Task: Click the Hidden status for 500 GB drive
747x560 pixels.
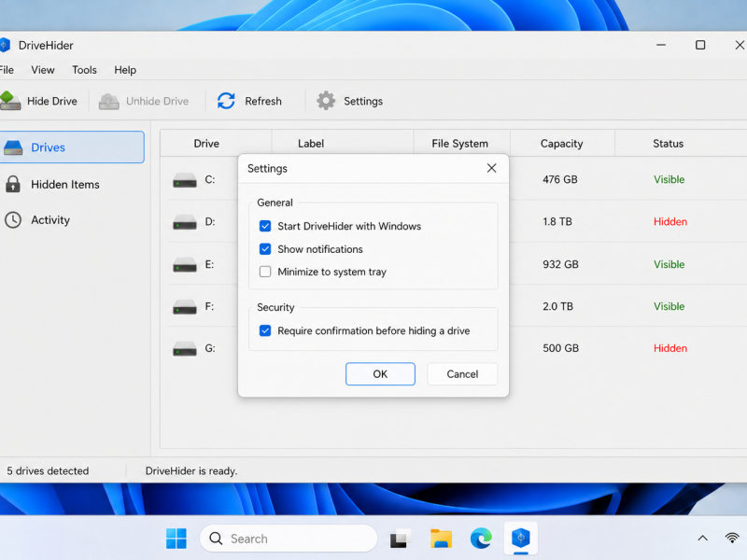Action: [670, 348]
